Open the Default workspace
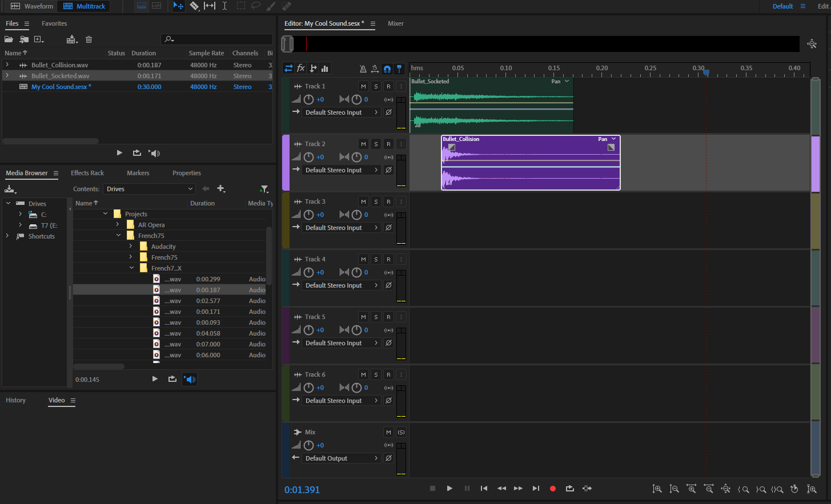831x504 pixels. pos(782,6)
